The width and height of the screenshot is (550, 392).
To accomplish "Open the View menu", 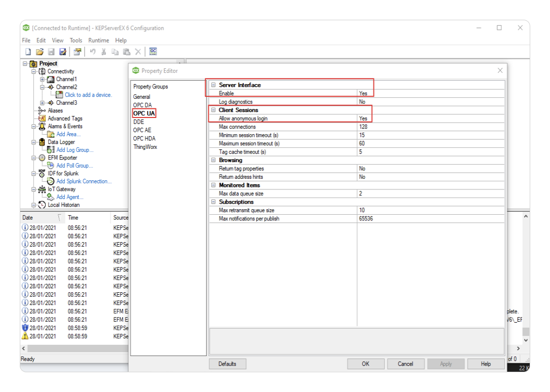I will pyautogui.click(x=57, y=41).
